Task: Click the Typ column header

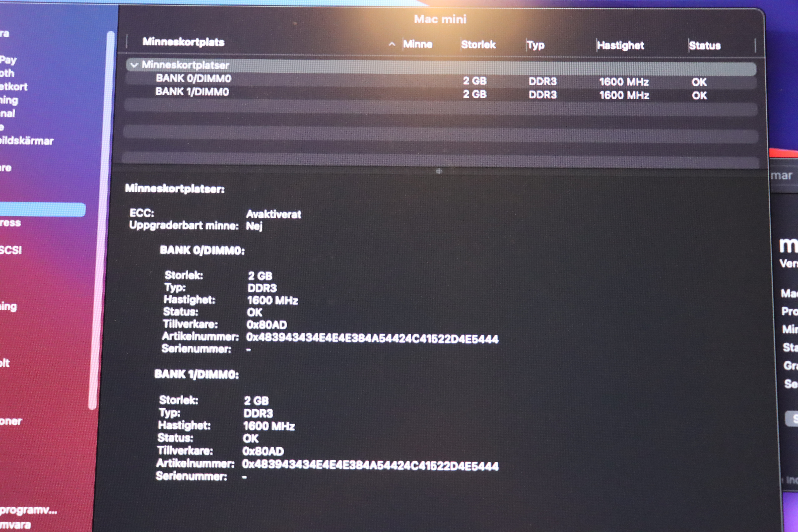Action: (x=536, y=45)
